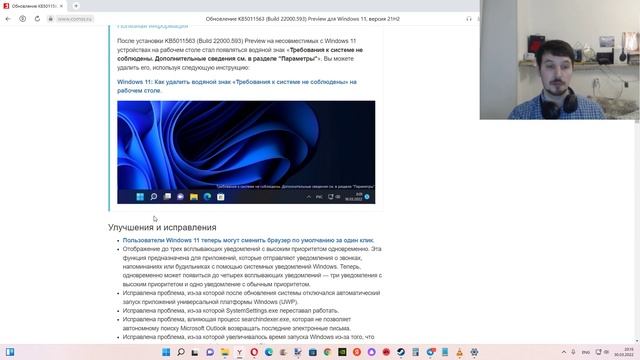Open link about changing default browser
Image resolution: width=640 pixels, height=360 pixels.
tap(248, 240)
